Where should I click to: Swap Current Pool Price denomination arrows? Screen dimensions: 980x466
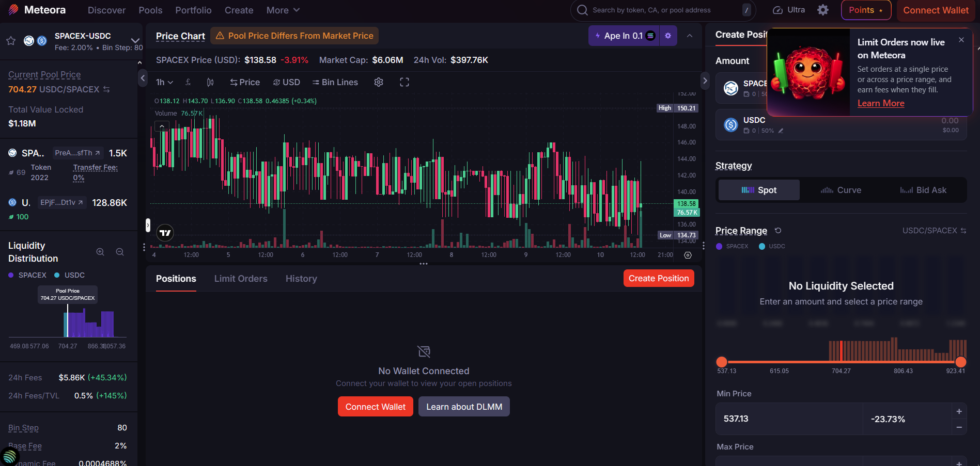[x=106, y=89]
